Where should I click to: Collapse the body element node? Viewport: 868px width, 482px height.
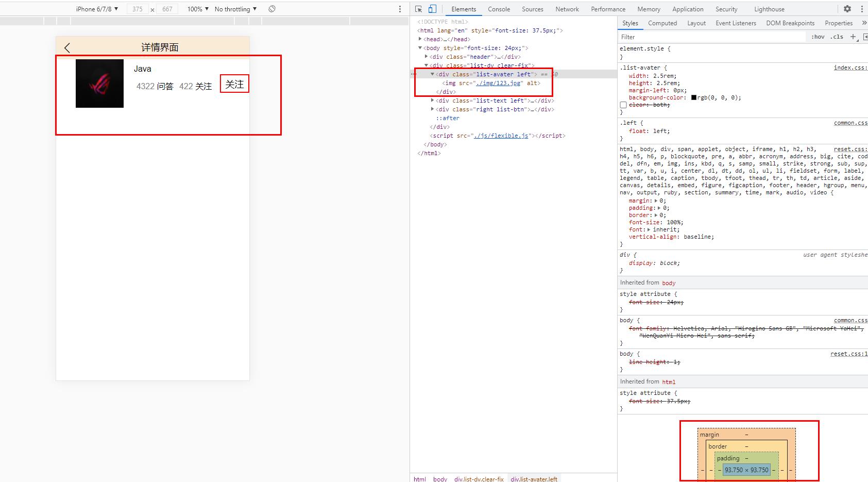[x=420, y=48]
